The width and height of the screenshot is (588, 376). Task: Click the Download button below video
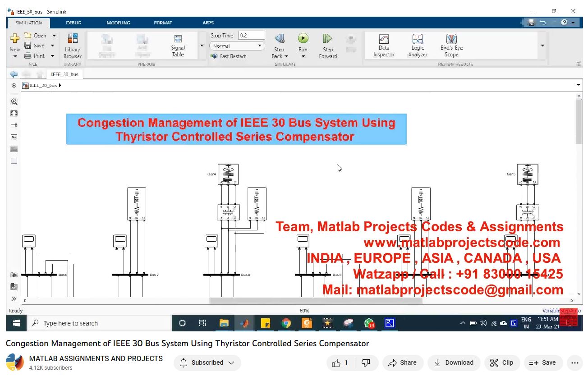point(454,362)
